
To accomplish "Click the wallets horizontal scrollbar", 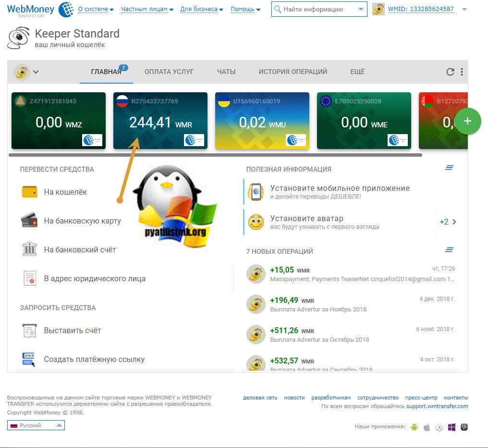I will (x=215, y=155).
